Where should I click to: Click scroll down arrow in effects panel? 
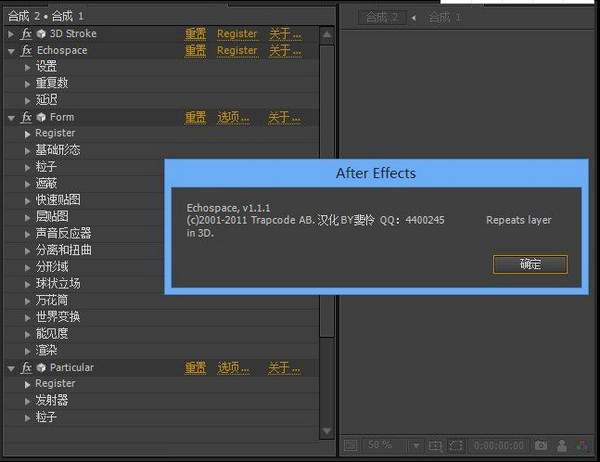(327, 431)
